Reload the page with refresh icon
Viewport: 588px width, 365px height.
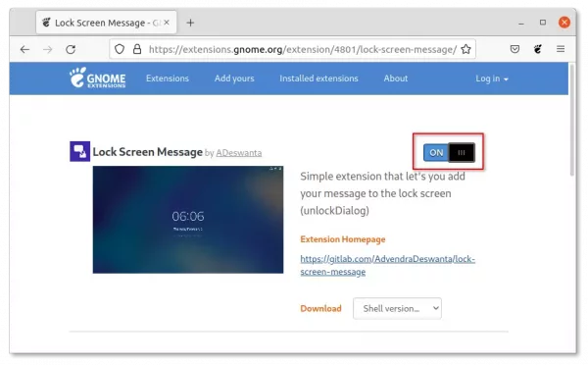coord(71,49)
